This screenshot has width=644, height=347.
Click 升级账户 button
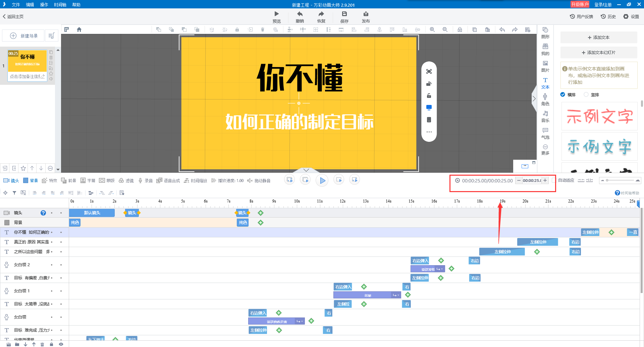click(580, 4)
